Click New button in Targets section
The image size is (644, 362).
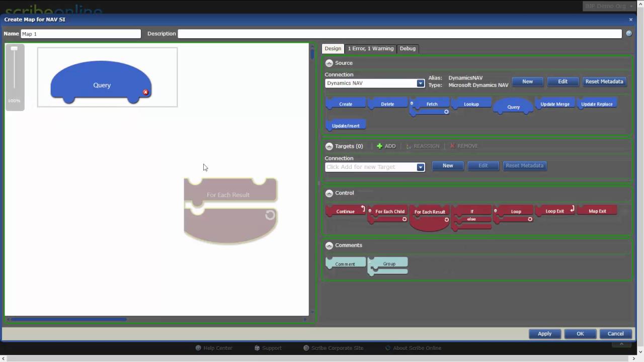click(448, 165)
